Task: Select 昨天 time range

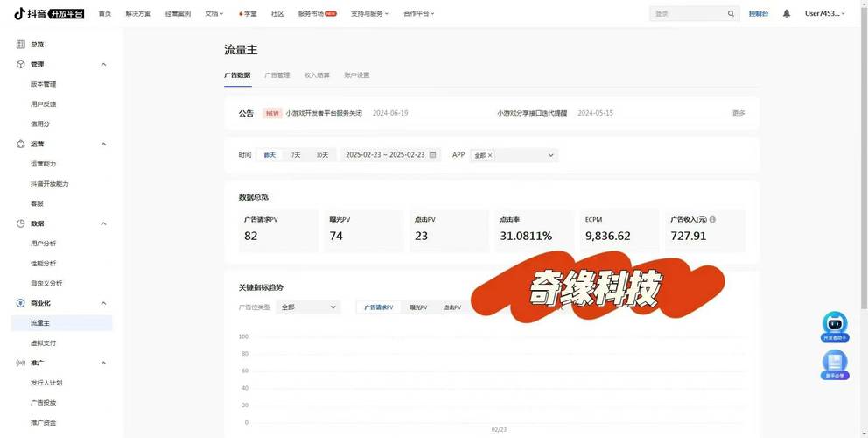Action: (269, 155)
